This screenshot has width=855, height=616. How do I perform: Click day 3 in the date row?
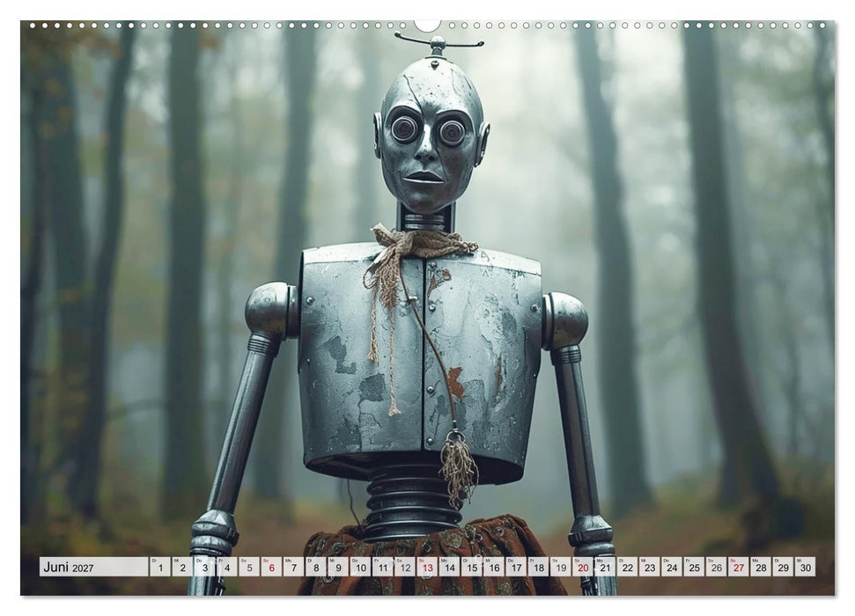(x=205, y=567)
